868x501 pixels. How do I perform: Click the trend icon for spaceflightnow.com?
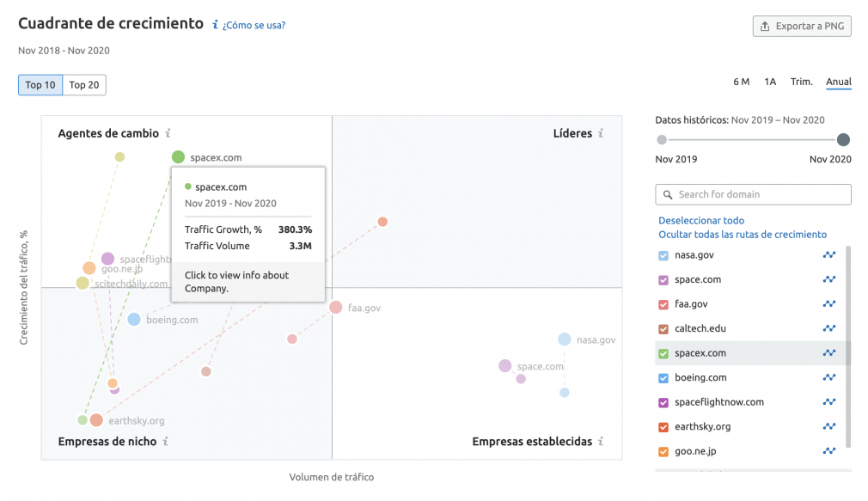click(x=828, y=402)
